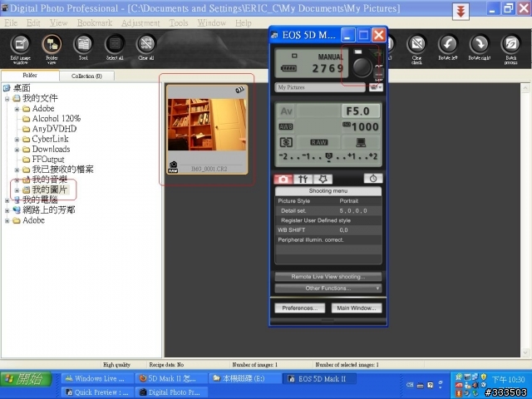Open the destination folder dropdown arrow
532x399 pixels.
click(x=376, y=87)
